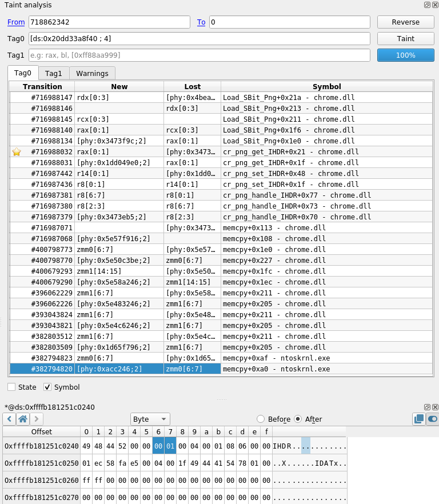Viewport: 439px width, 504px height.
Task: Click the [phy:0x1dd049e0;2] cell
Action: 119,163
